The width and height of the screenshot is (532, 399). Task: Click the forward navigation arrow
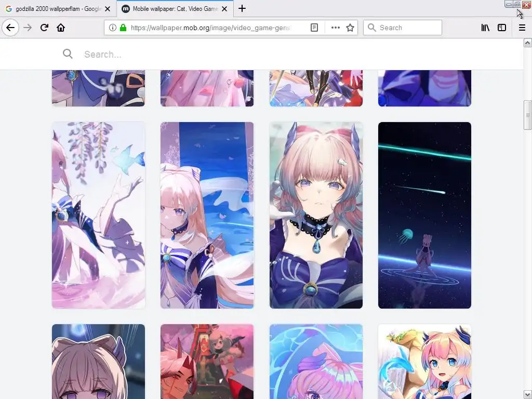(x=28, y=28)
